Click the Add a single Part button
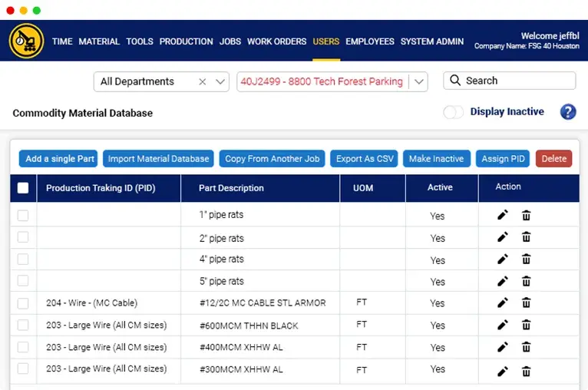588x390 pixels. pyautogui.click(x=58, y=159)
